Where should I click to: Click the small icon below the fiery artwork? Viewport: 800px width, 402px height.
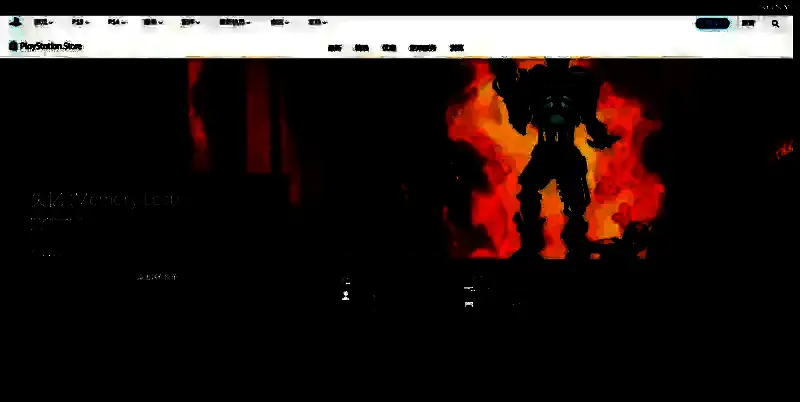pyautogui.click(x=468, y=304)
